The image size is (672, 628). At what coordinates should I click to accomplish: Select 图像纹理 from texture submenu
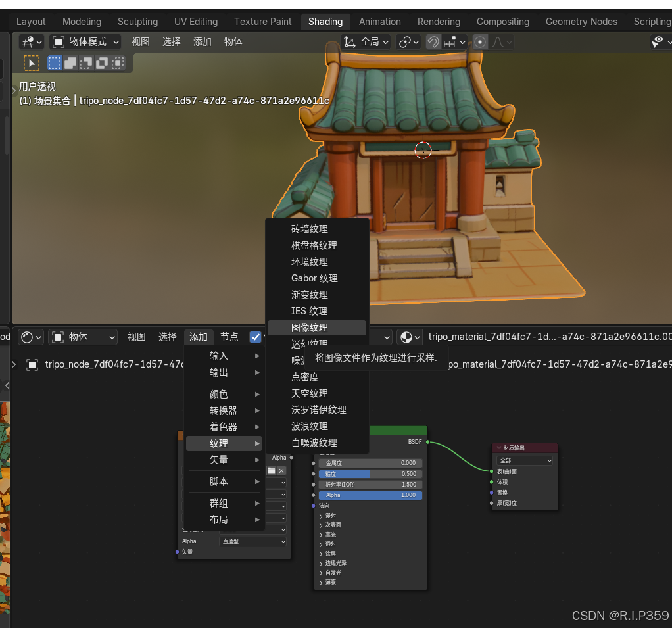coord(317,327)
